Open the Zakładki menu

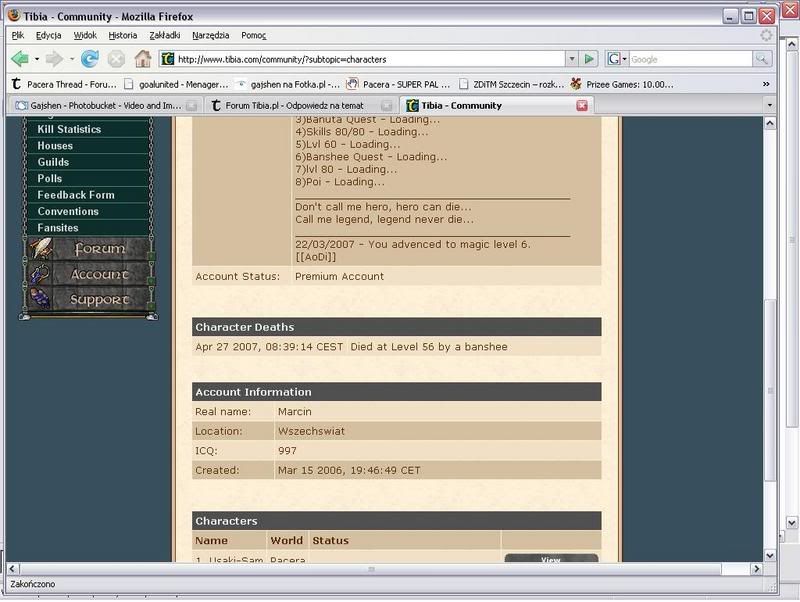(164, 35)
